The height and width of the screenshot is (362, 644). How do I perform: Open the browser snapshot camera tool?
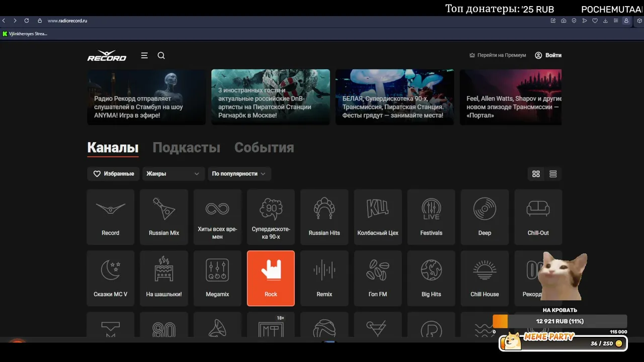point(563,21)
